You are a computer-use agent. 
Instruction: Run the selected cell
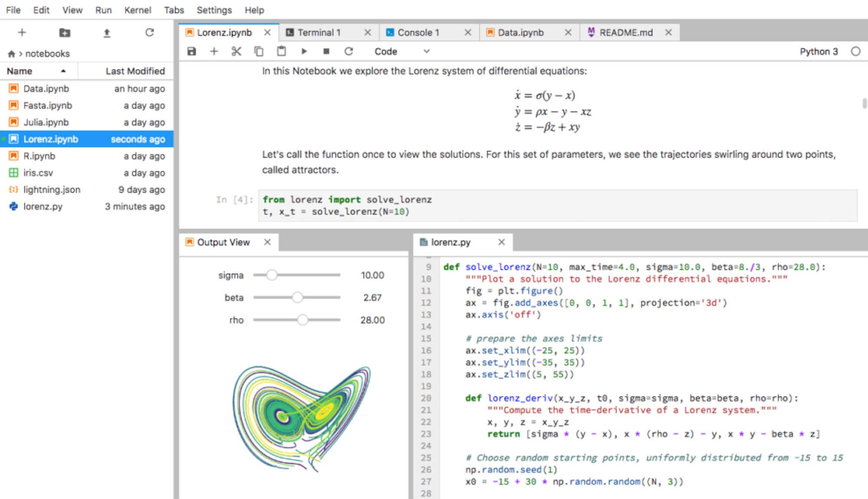tap(304, 52)
